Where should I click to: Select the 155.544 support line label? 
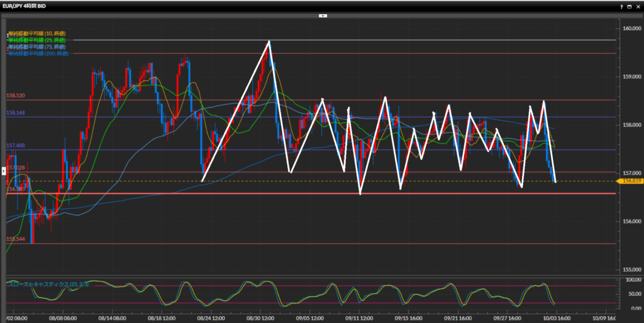(x=16, y=239)
